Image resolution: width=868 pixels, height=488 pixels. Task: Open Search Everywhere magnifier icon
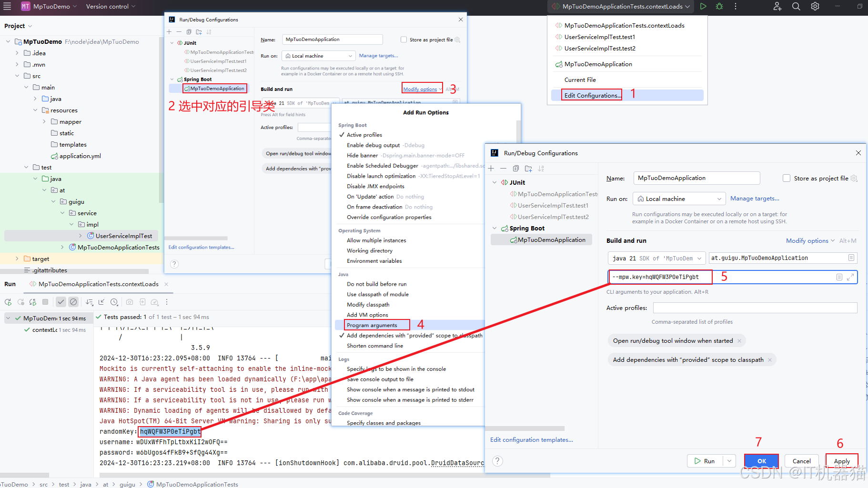[x=796, y=6]
